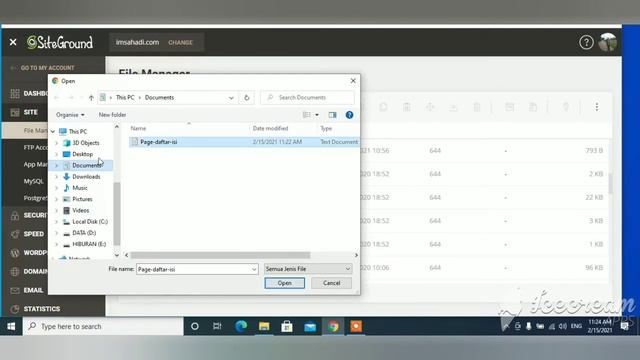Screen dimensions: 640x360
Task: Expand the 3D Objects tree node
Action: [57, 143]
